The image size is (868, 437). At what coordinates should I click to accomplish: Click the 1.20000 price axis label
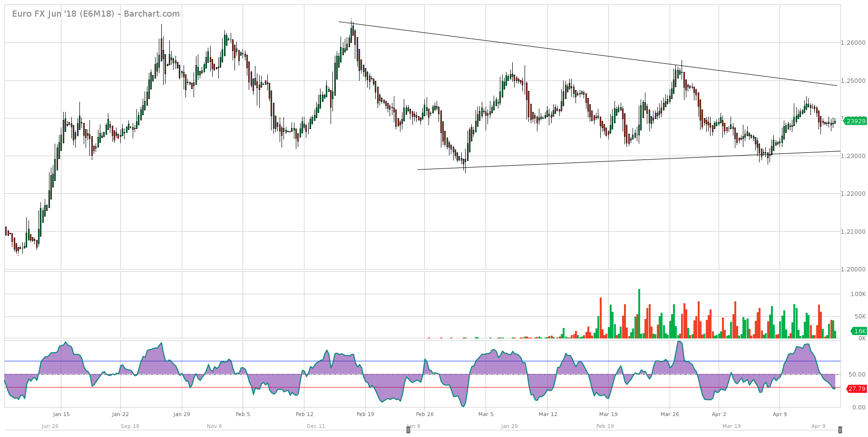853,269
